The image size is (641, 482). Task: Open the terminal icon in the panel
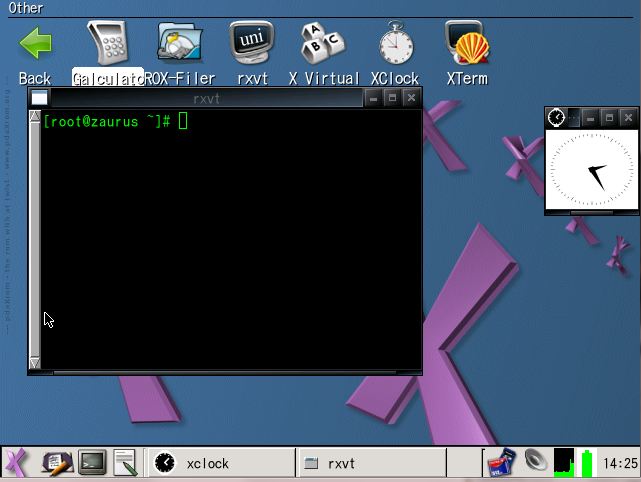[92, 463]
